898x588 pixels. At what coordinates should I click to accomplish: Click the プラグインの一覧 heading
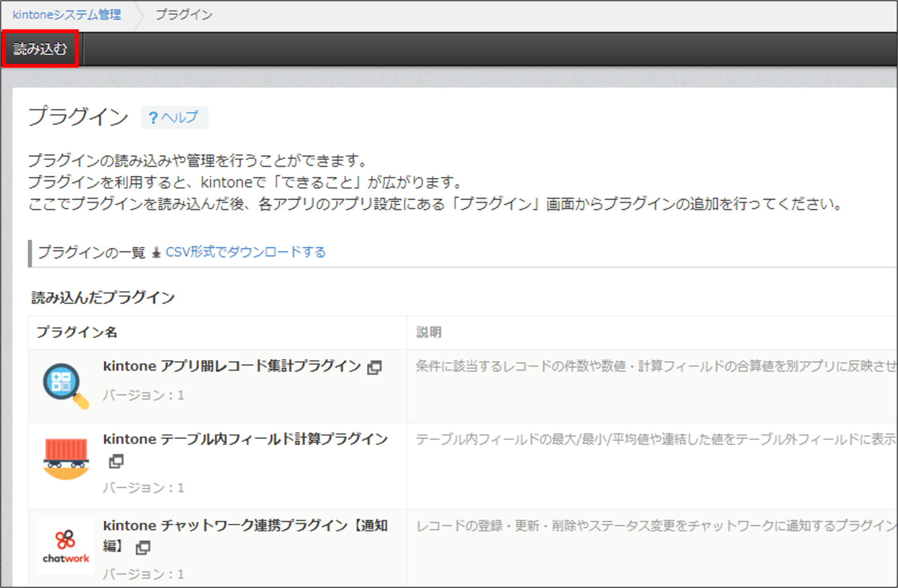click(92, 253)
